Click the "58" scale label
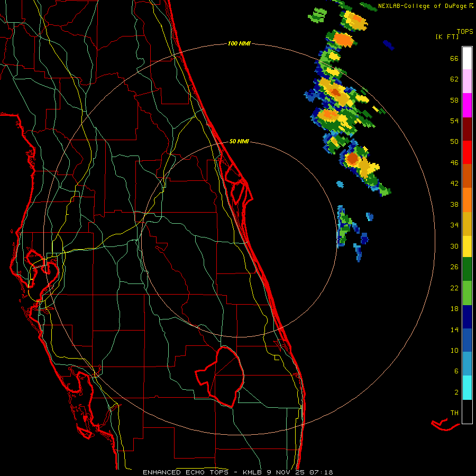 pyautogui.click(x=454, y=100)
